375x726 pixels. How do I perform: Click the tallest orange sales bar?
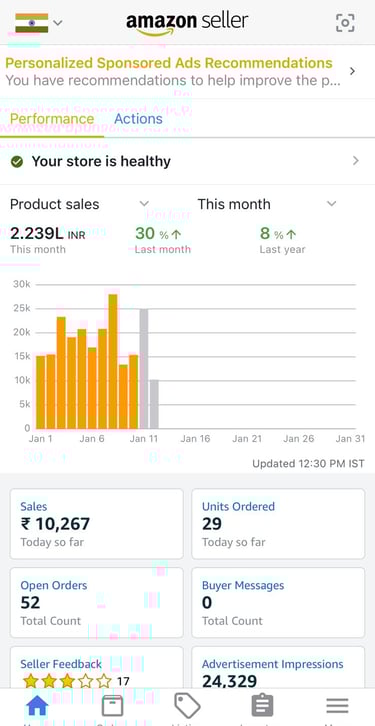click(112, 361)
